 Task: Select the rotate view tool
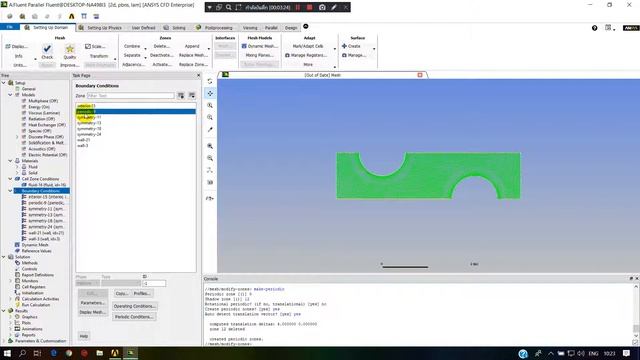210,81
